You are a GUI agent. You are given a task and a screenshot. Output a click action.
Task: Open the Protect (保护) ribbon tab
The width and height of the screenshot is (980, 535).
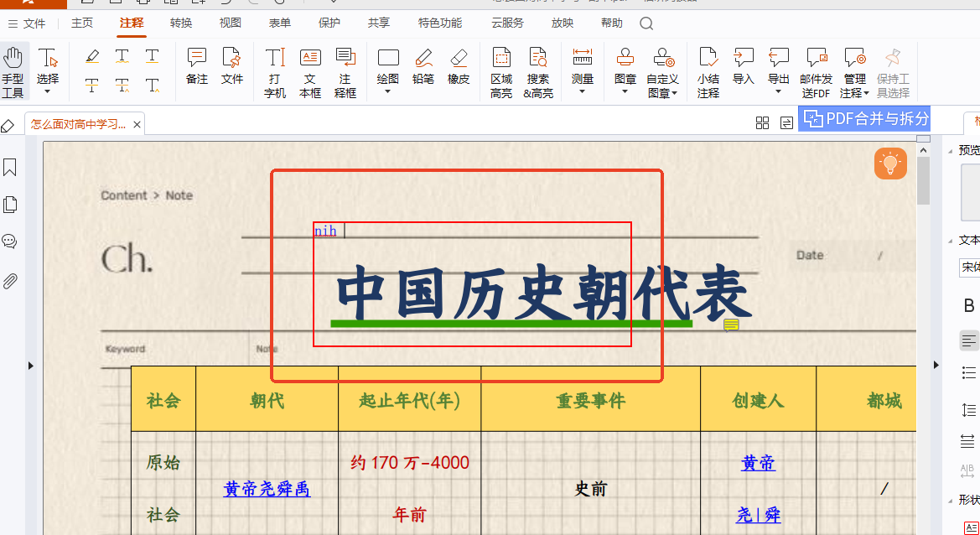click(x=329, y=23)
